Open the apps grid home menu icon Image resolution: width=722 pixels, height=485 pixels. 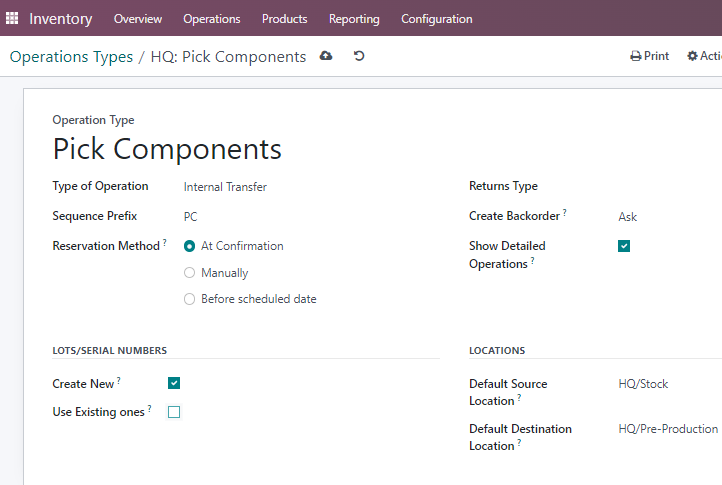point(12,18)
